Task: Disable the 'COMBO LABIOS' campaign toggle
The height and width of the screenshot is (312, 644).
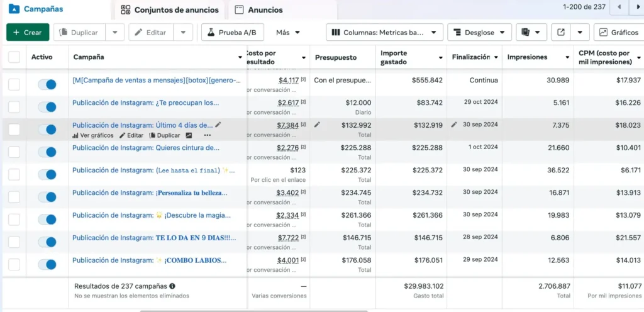Action: click(x=47, y=264)
